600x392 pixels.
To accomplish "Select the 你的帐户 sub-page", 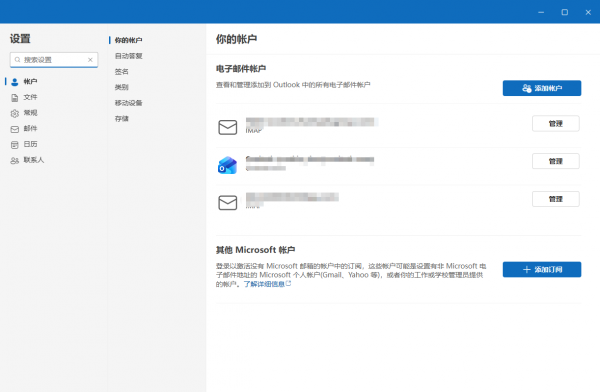I will tap(128, 40).
